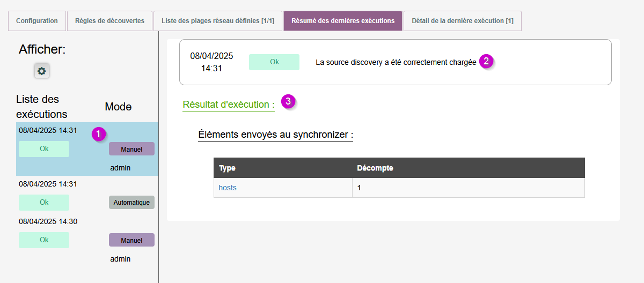
Task: Click the Ok status of the 14:30 execution
Action: click(44, 240)
